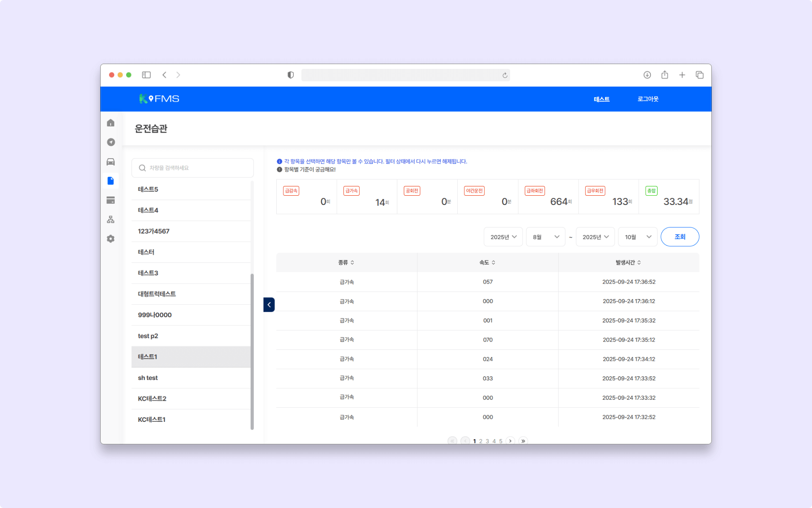Select the navigation/location tracking icon
This screenshot has height=508, width=812.
point(111,142)
